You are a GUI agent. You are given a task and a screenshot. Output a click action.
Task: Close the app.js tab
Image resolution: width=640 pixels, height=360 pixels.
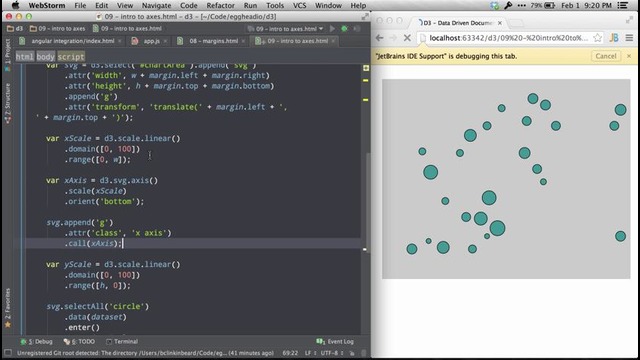coord(165,41)
